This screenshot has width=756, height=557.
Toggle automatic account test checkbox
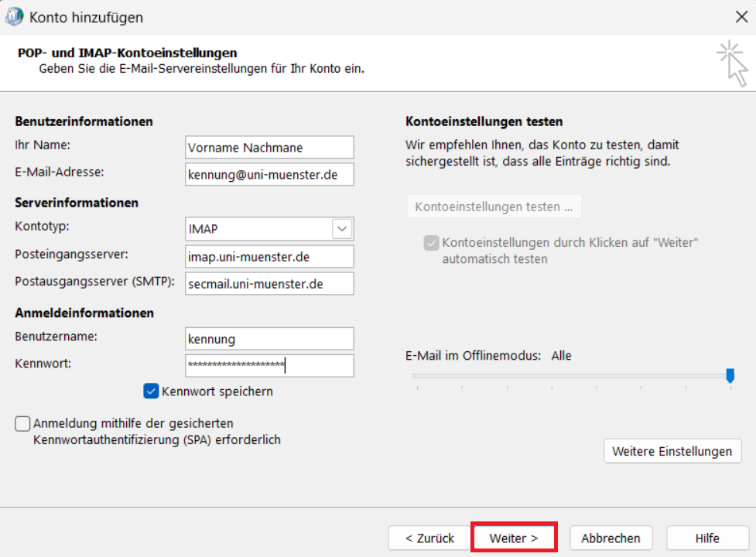pyautogui.click(x=431, y=243)
